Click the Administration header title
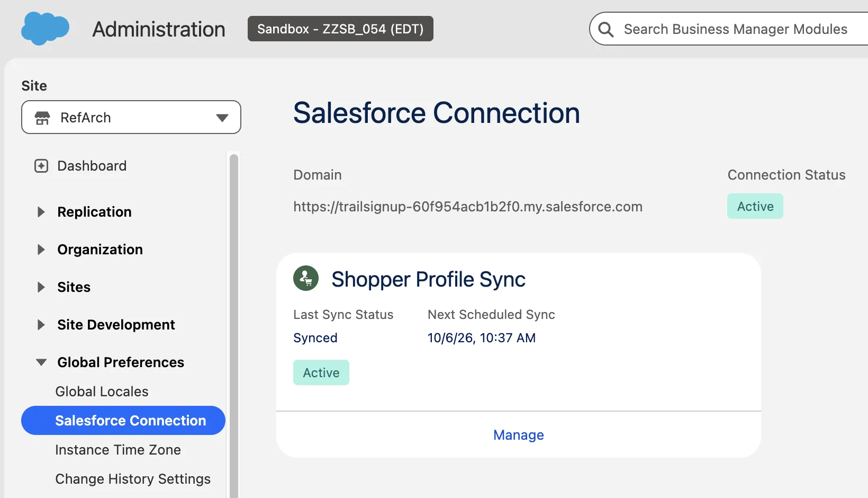868x498 pixels. coord(159,29)
